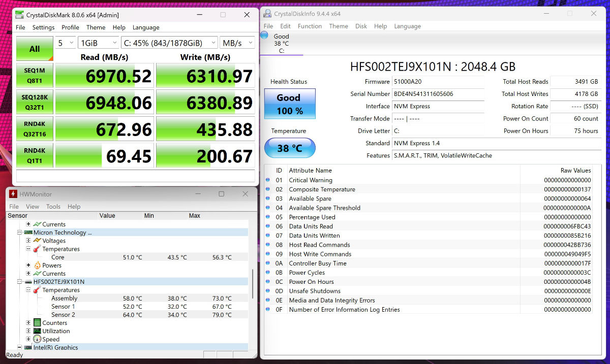Click the CrystalDiskMark bottom comment field
This screenshot has height=364, width=610.
coord(136,176)
